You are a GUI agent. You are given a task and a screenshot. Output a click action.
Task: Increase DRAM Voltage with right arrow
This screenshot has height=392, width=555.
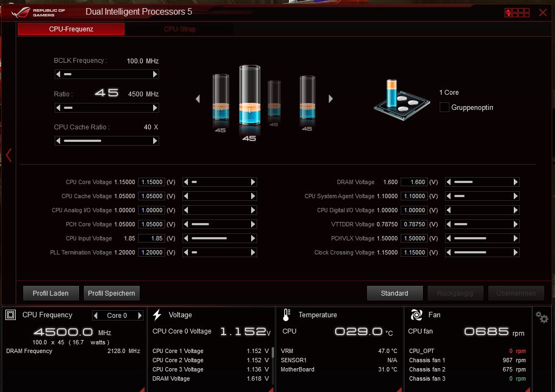click(515, 182)
